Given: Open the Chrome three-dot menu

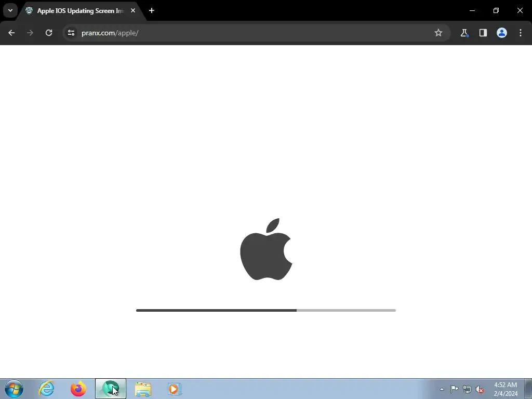Looking at the screenshot, I should point(521,33).
